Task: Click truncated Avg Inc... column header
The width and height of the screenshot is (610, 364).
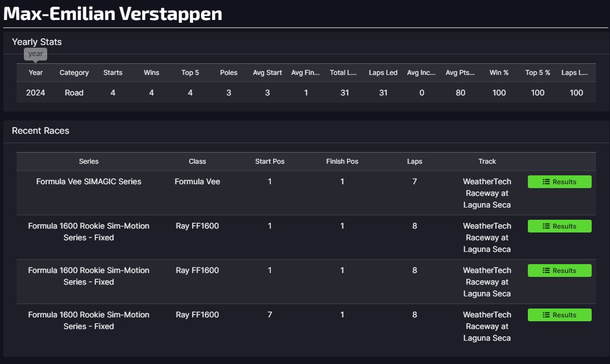Action: click(421, 72)
